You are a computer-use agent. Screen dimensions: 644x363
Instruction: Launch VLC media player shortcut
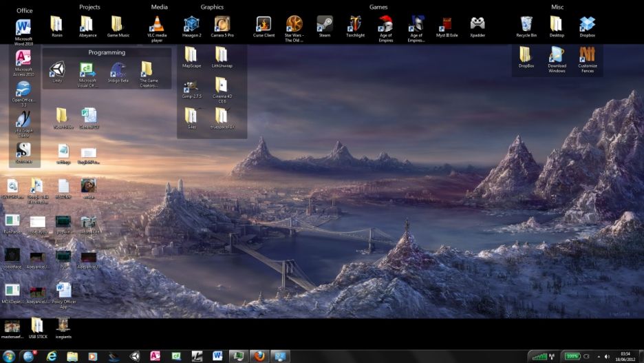[x=157, y=29]
